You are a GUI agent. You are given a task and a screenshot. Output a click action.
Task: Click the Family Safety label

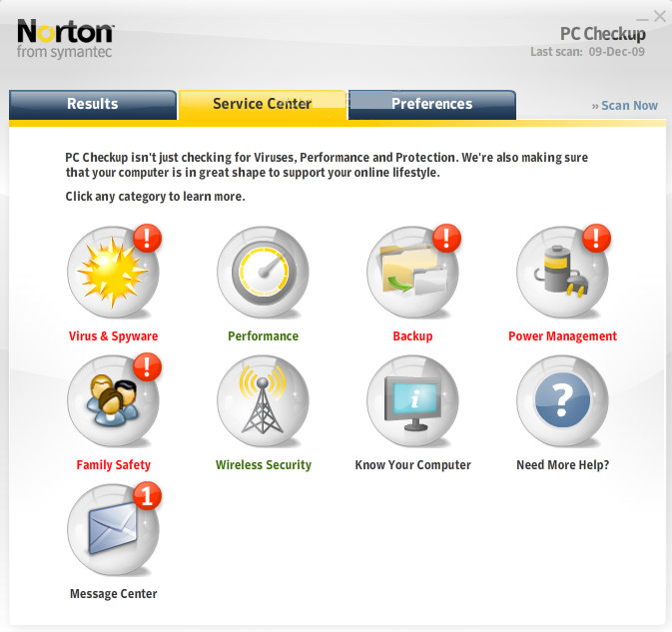click(x=114, y=465)
